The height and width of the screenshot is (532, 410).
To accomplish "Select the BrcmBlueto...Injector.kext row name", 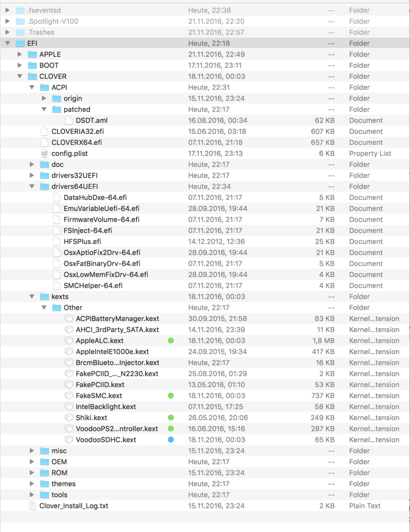I will (118, 363).
